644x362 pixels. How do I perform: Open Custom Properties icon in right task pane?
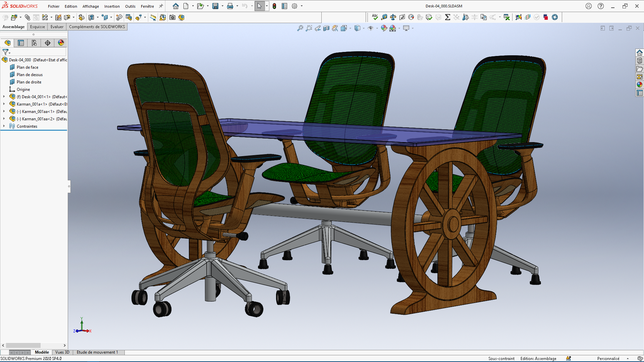[x=640, y=93]
